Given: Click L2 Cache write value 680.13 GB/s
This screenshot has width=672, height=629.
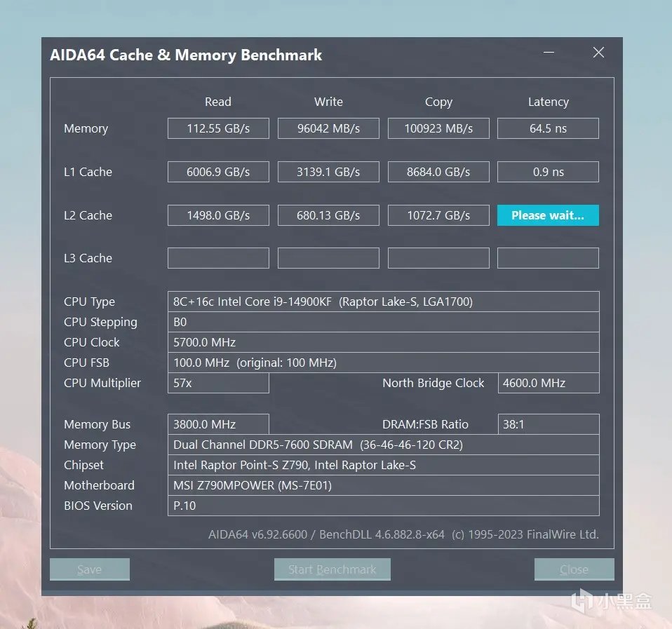Looking at the screenshot, I should (328, 215).
